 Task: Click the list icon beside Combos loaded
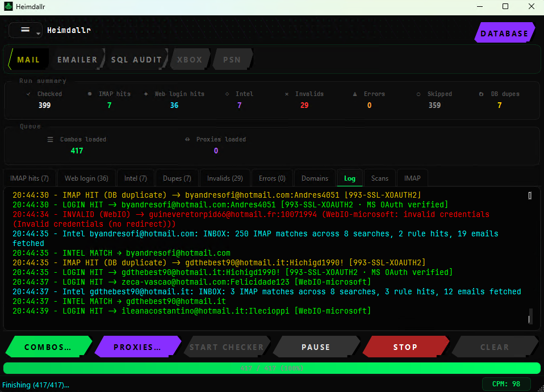51,140
